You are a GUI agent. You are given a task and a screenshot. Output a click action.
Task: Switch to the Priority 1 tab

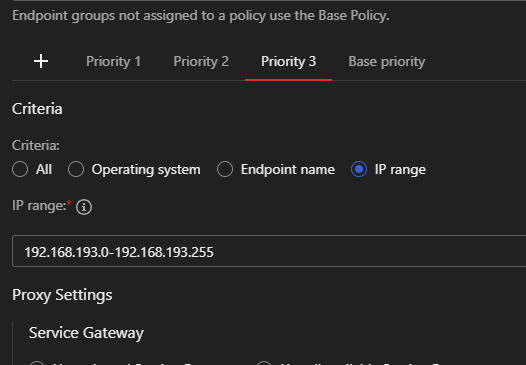tap(113, 61)
